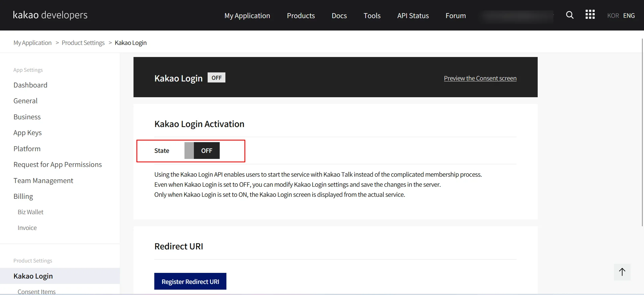Click My Application breadcrumb
The width and height of the screenshot is (644, 295).
(33, 43)
